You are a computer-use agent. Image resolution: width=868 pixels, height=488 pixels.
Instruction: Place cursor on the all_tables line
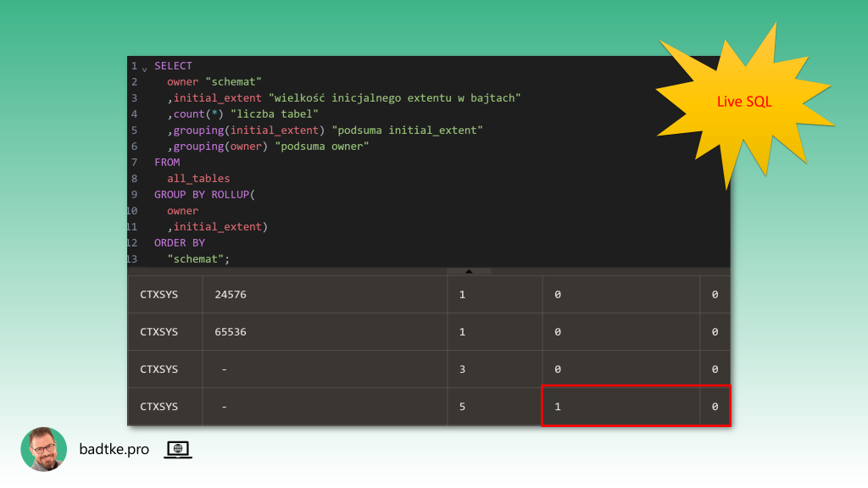click(198, 179)
